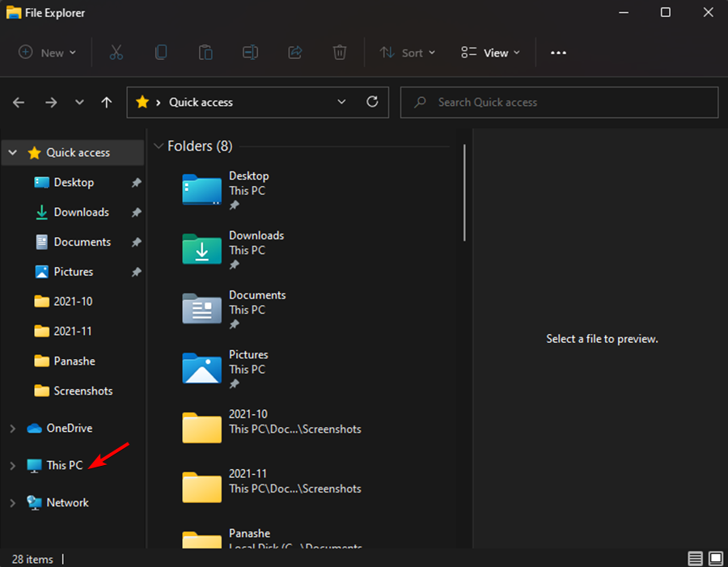Collapse the Folders (8) group

158,146
